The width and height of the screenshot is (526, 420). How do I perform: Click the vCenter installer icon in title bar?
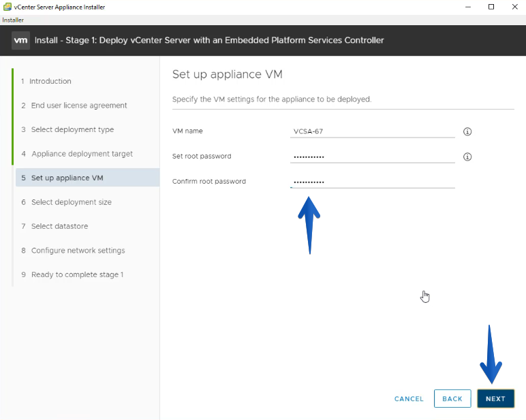point(7,7)
